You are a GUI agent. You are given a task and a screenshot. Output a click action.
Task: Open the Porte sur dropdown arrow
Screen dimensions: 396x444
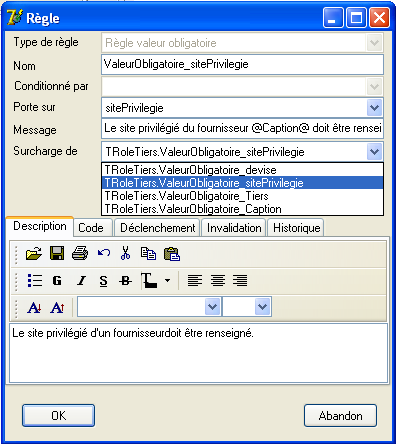tap(374, 108)
